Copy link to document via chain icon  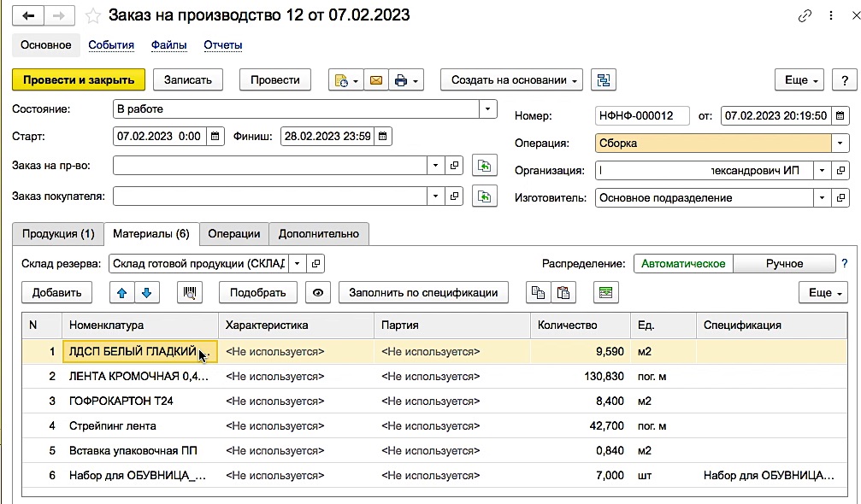[x=805, y=16]
